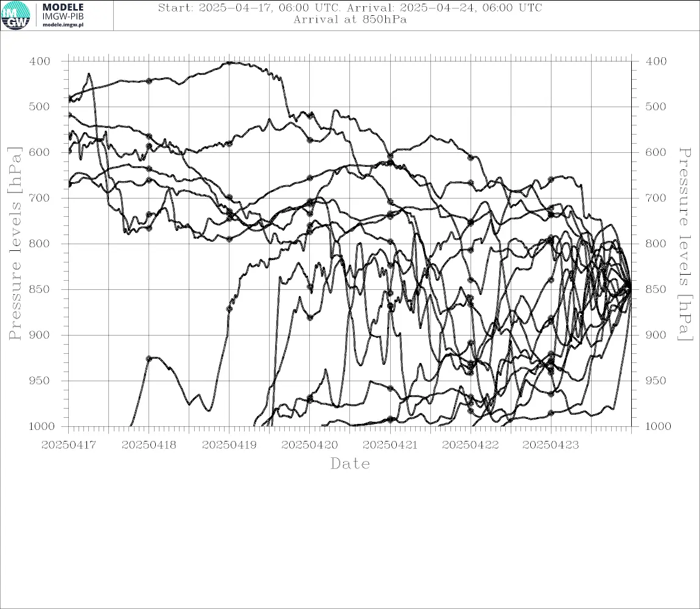Click the right-axis 700 pressure label

656,198
